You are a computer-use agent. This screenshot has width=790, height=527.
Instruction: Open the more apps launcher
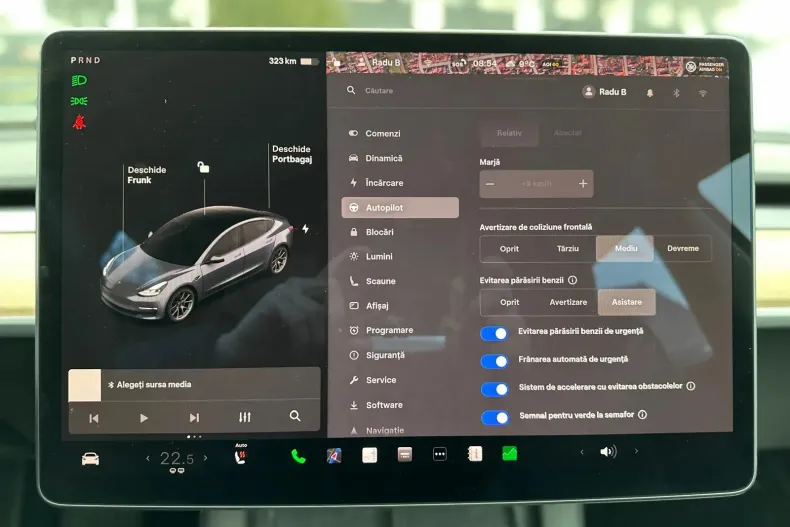coord(440,454)
